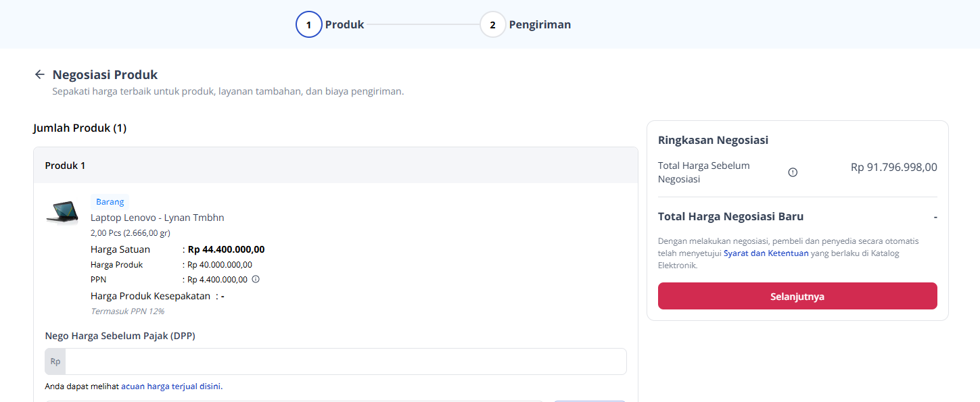Click the Jumlah Produk (1) heading

80,128
